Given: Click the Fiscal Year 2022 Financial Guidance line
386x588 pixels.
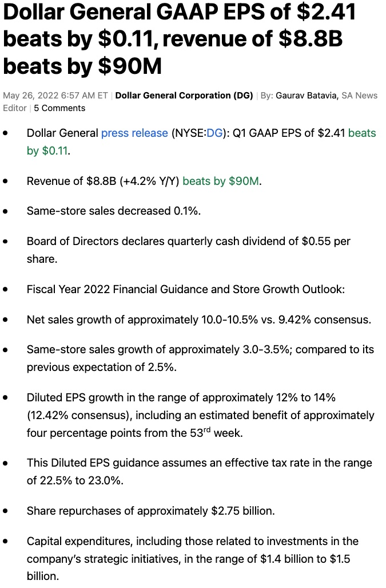Looking at the screenshot, I should tap(186, 289).
